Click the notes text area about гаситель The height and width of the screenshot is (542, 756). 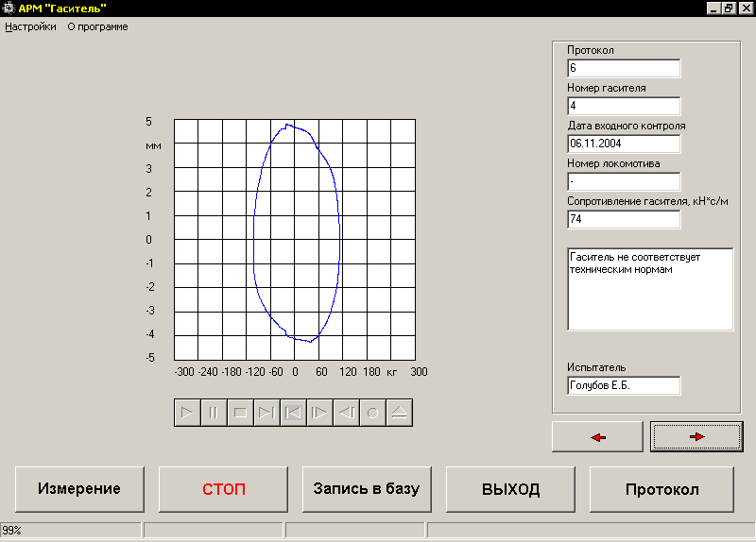click(x=650, y=289)
